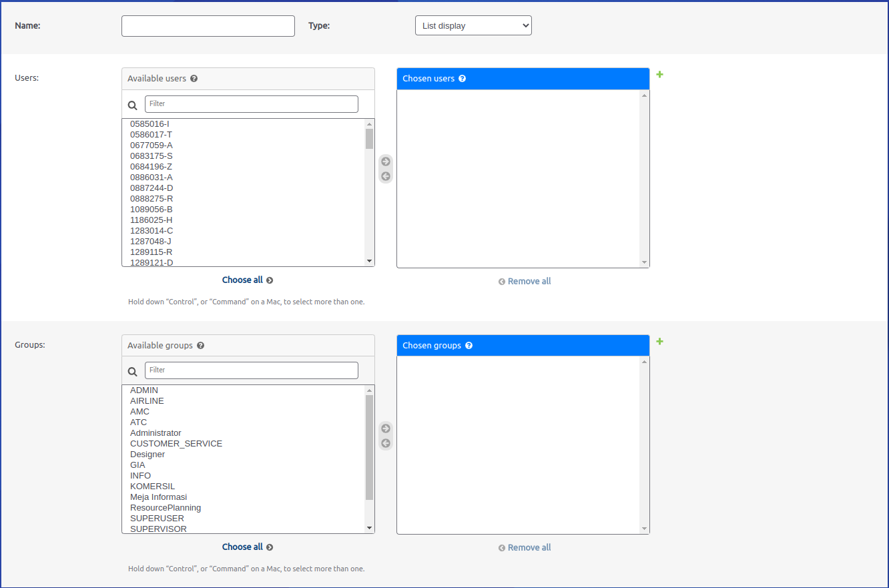Click Choose all under Available users
The width and height of the screenshot is (889, 588).
247,280
